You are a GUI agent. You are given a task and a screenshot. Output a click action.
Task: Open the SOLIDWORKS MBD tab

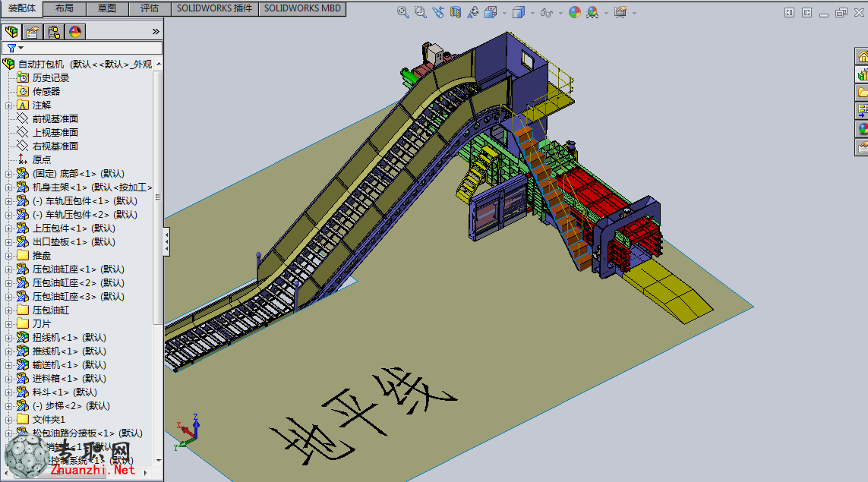(302, 8)
